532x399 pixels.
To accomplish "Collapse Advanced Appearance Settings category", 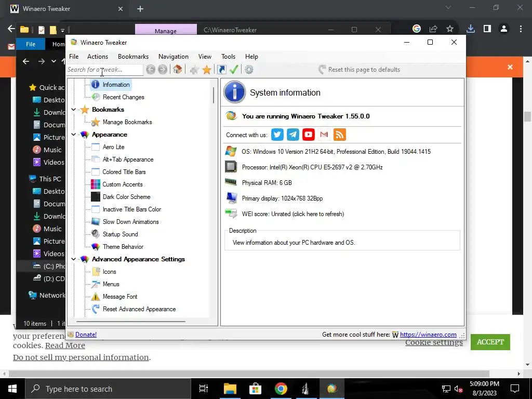I will (x=74, y=259).
